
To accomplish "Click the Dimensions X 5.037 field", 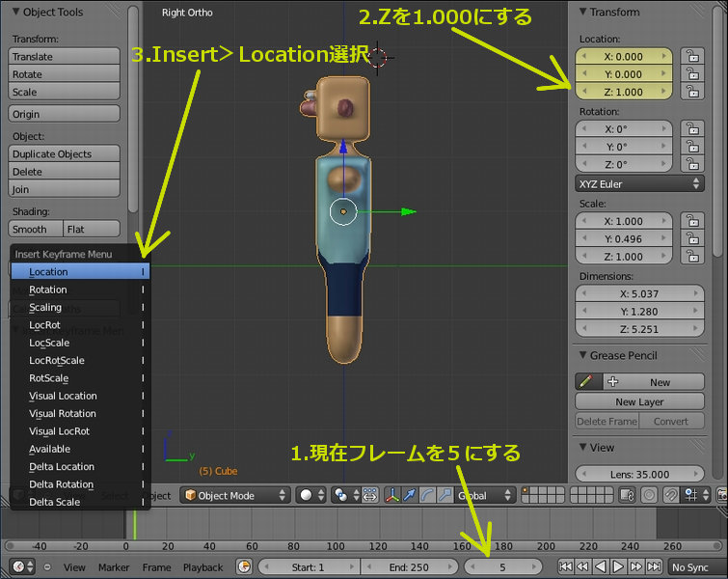I will (x=639, y=293).
